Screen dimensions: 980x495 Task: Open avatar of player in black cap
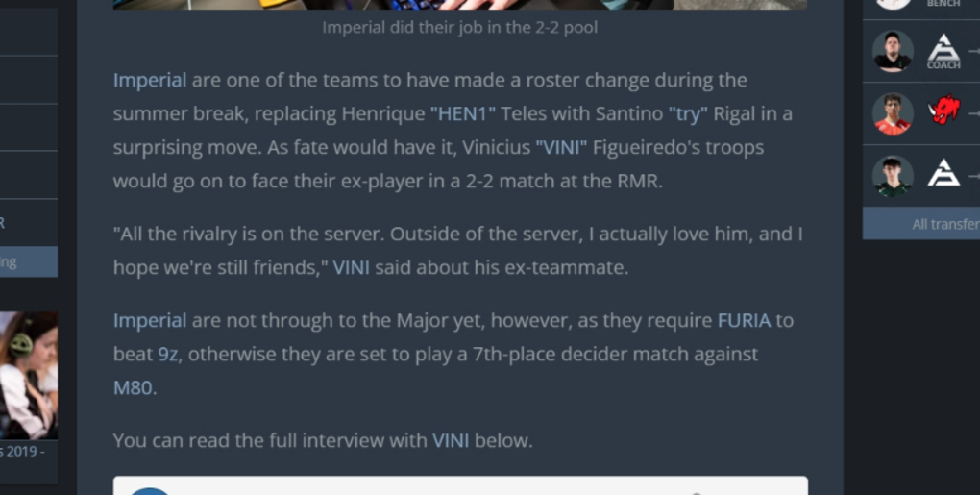pyautogui.click(x=893, y=51)
